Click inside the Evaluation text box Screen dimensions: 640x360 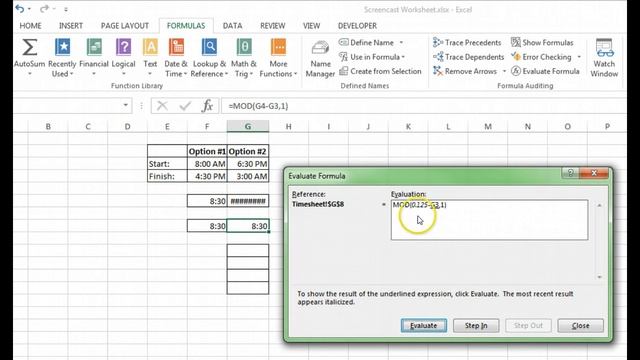(x=489, y=220)
